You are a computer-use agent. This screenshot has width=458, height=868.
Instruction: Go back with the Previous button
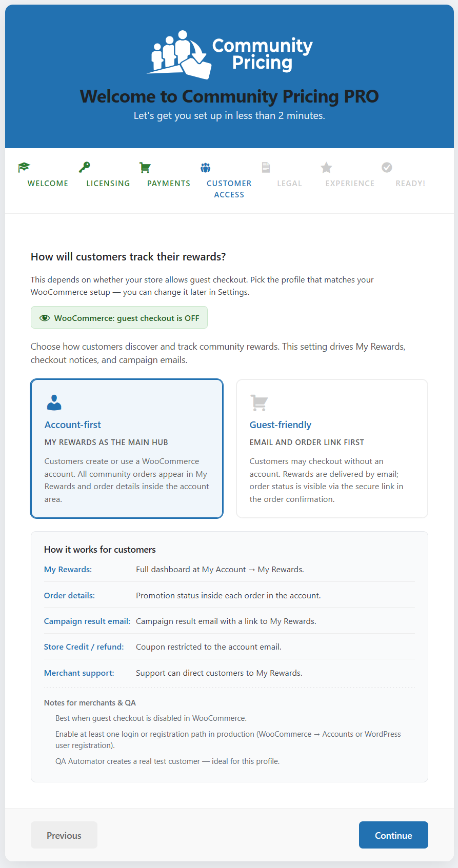click(64, 835)
